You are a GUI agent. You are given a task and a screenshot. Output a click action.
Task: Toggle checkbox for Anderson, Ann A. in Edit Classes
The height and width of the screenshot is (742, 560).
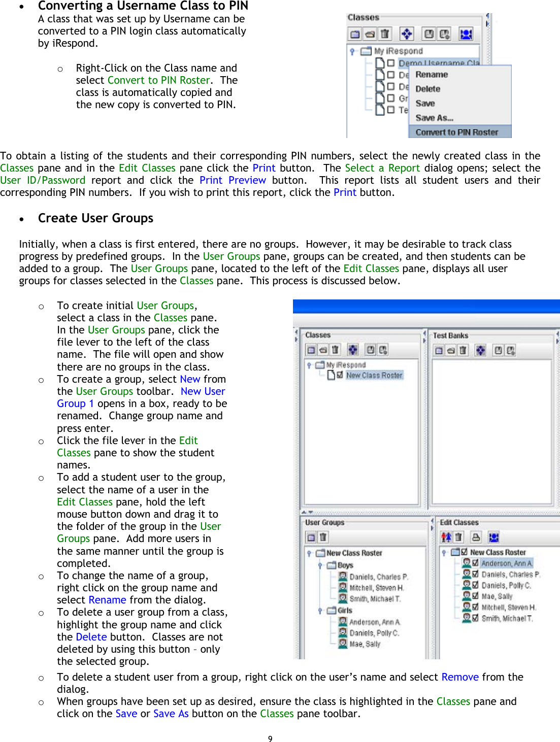click(x=476, y=563)
